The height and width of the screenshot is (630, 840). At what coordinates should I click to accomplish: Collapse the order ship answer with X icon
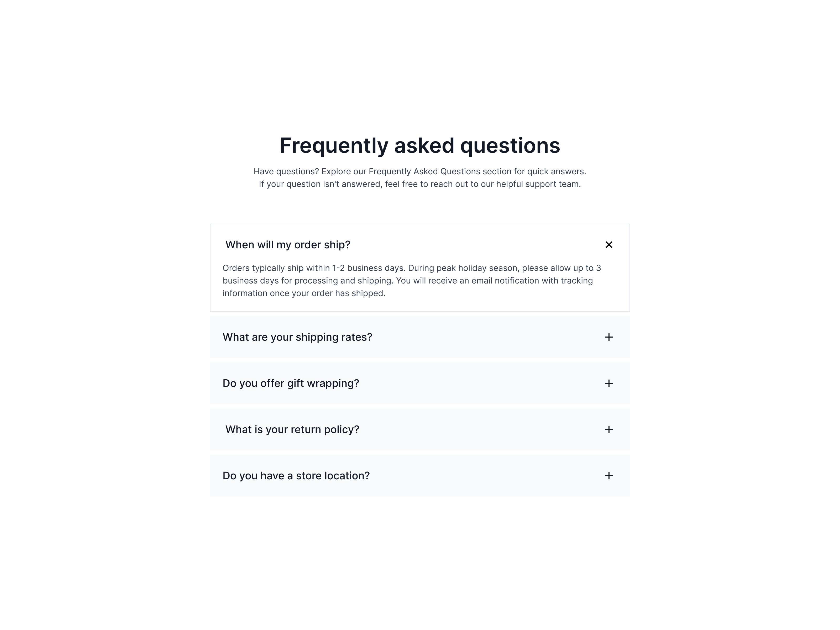click(x=609, y=245)
